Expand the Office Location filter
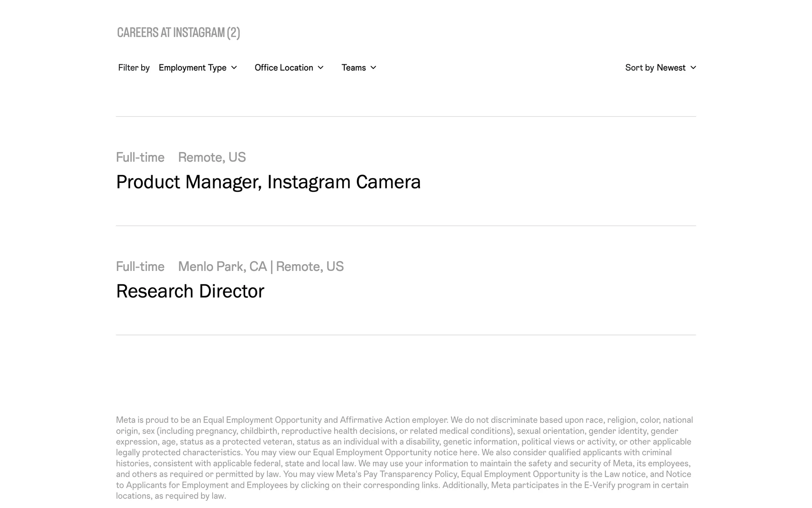The image size is (812, 508). click(284, 68)
